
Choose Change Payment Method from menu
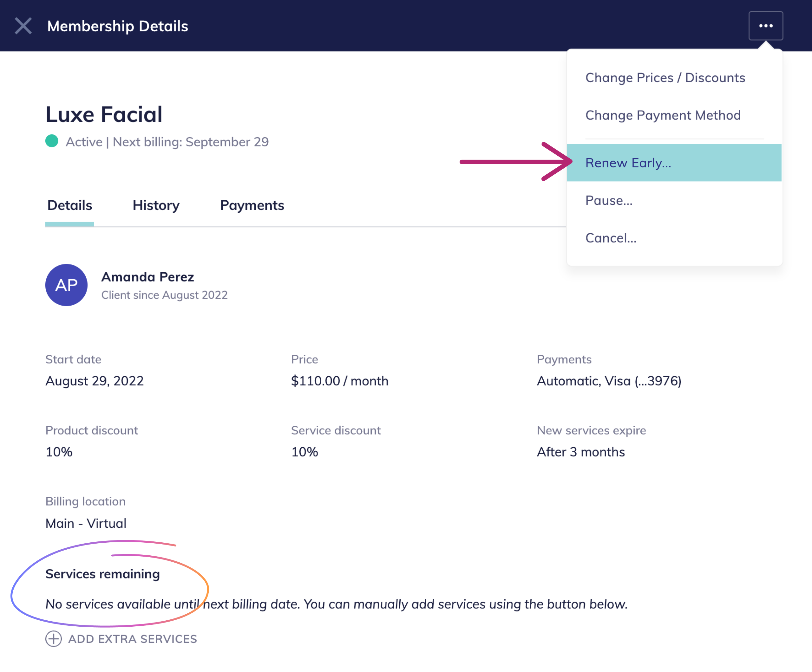pyautogui.click(x=663, y=115)
